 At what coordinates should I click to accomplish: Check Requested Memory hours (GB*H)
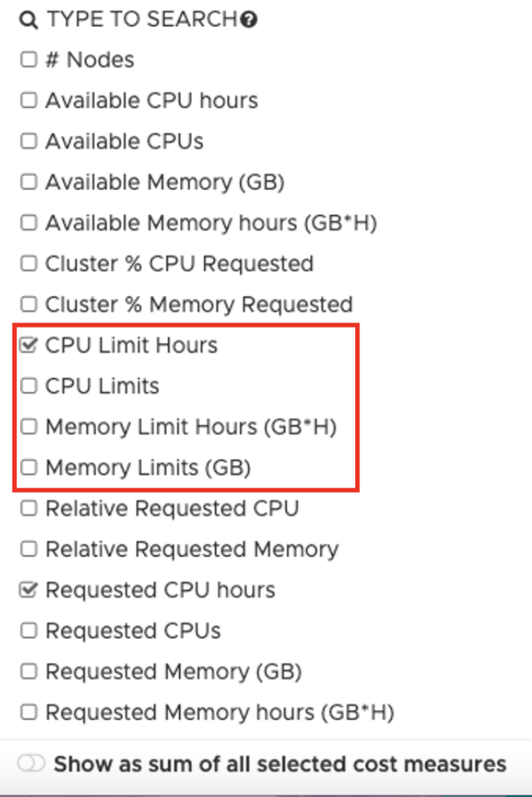[x=28, y=713]
